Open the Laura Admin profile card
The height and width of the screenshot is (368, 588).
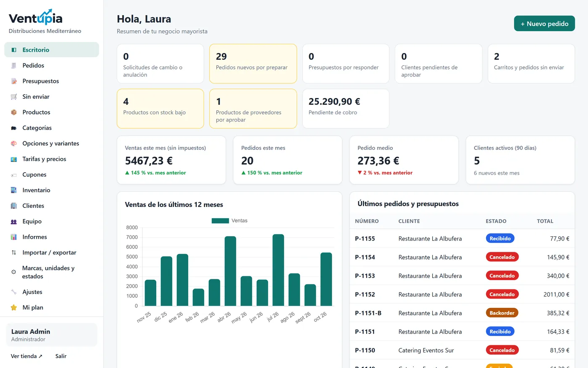coord(52,335)
